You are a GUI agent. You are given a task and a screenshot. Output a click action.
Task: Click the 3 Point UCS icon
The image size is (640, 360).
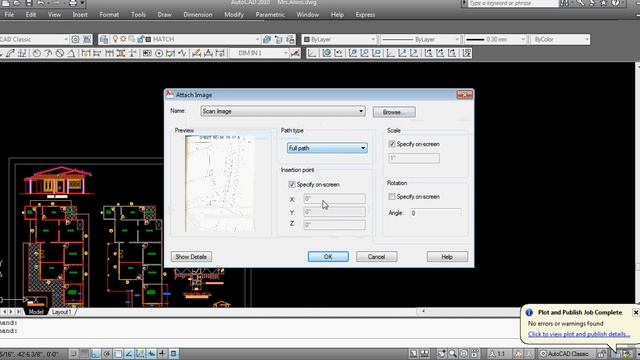[414, 53]
